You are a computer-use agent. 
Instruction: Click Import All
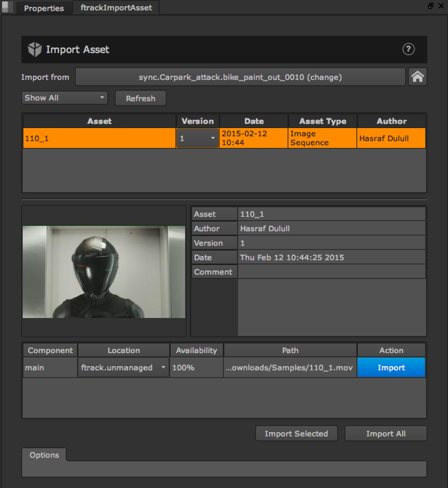click(386, 434)
